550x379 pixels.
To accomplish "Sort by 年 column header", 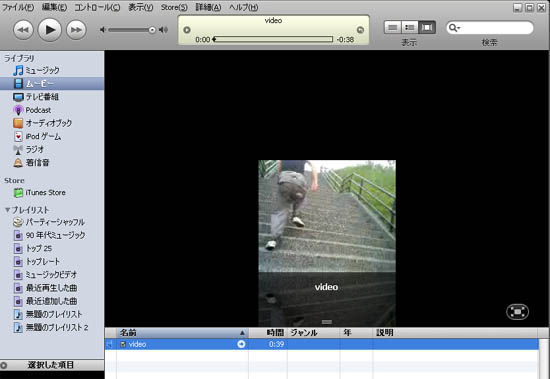I will [x=356, y=332].
